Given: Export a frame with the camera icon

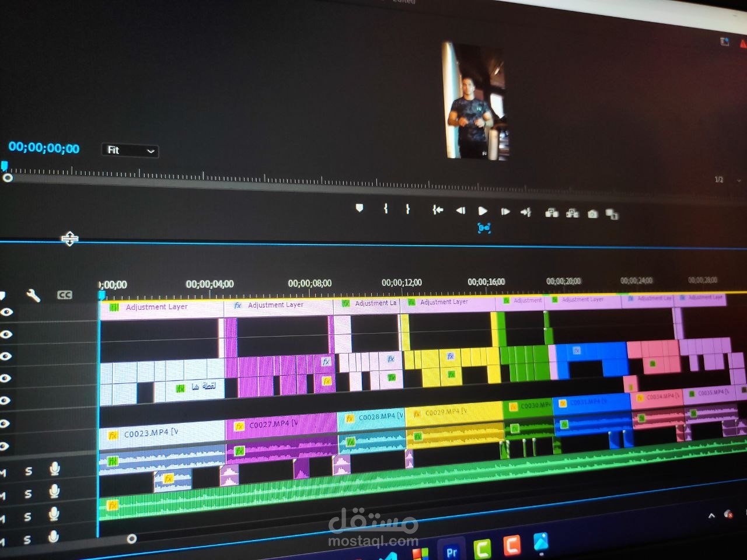Looking at the screenshot, I should click(592, 214).
